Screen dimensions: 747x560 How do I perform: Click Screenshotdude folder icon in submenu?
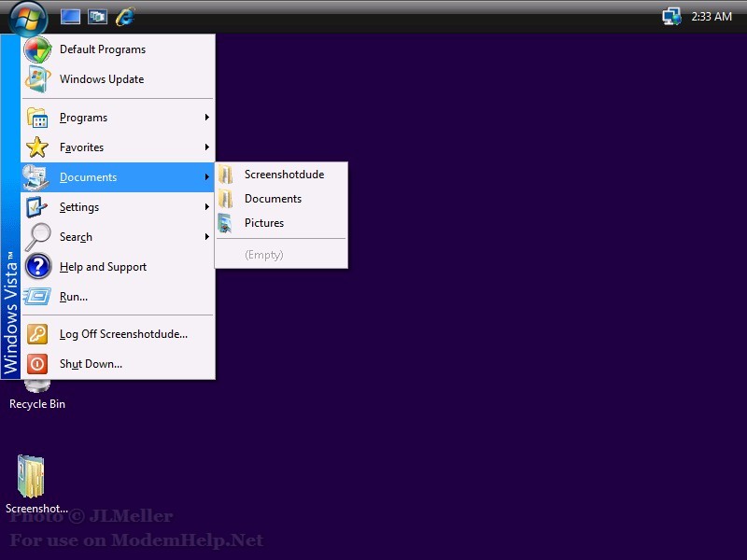point(226,175)
